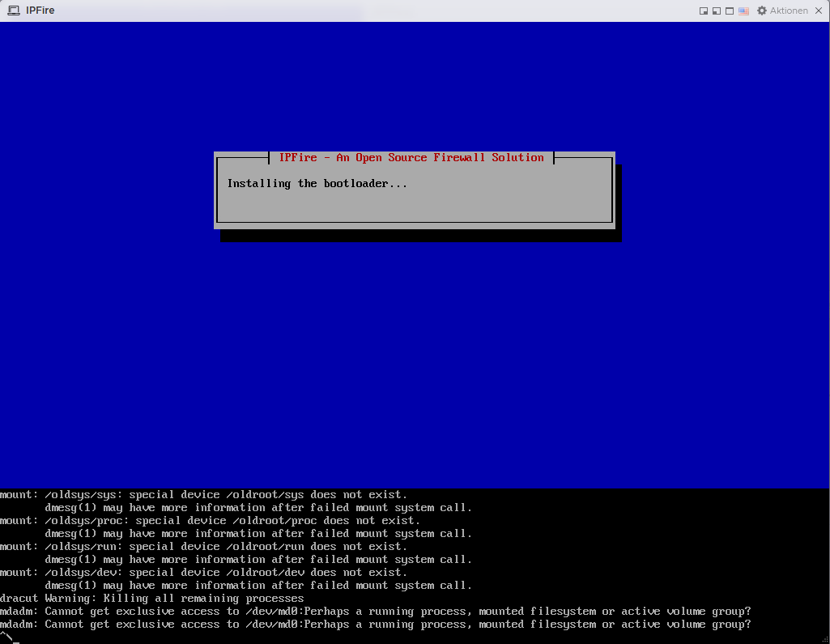Dock console window to bottom-right corner
Image resolution: width=830 pixels, height=644 pixels.
coord(704,11)
